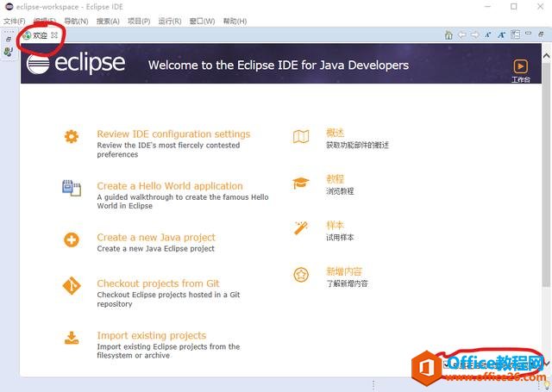The width and height of the screenshot is (552, 392).
Task: Click the Hello World notepad icon
Action: [72, 188]
